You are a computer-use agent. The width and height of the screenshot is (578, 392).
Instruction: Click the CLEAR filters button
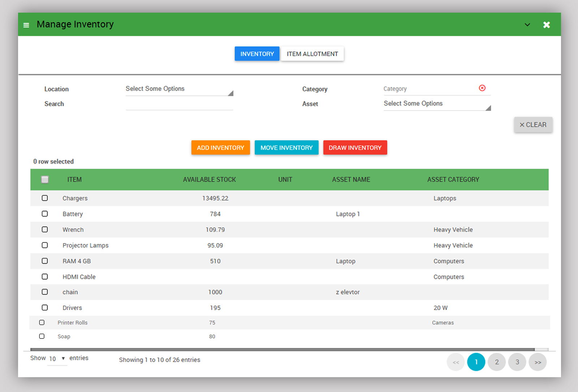click(x=533, y=125)
